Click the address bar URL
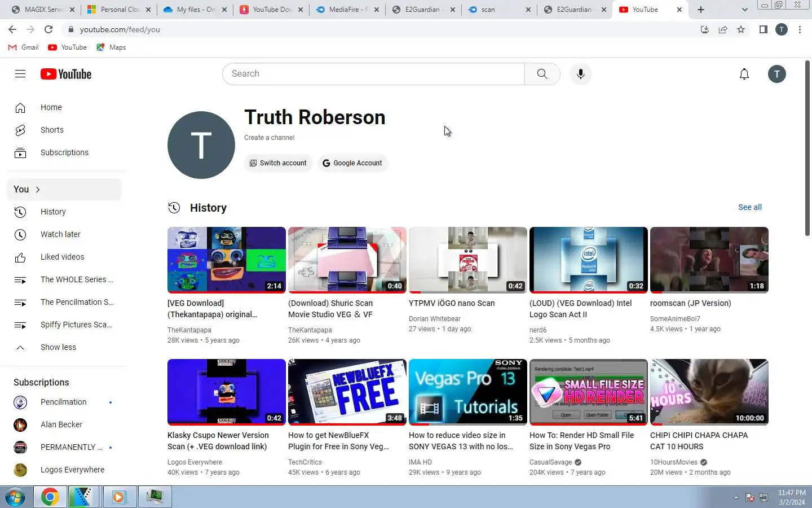 point(120,29)
